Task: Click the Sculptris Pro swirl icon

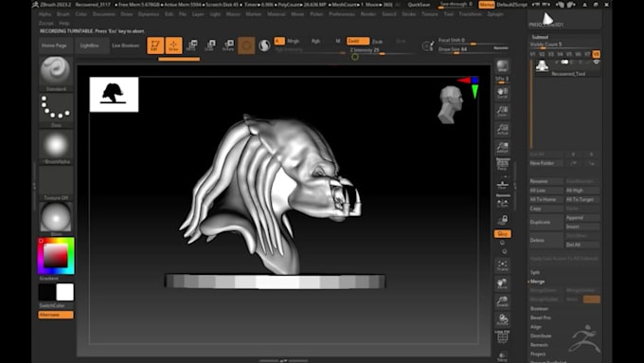Action: coord(264,45)
